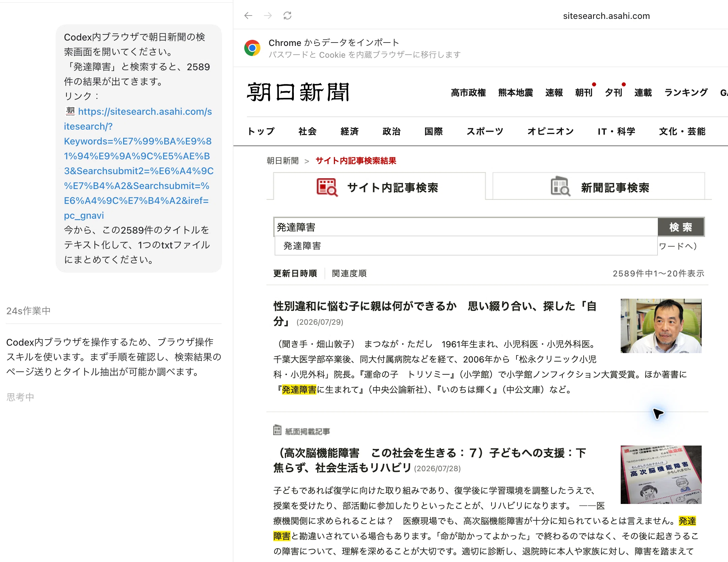Open the ランキング header link
The width and height of the screenshot is (728, 562).
click(x=686, y=92)
